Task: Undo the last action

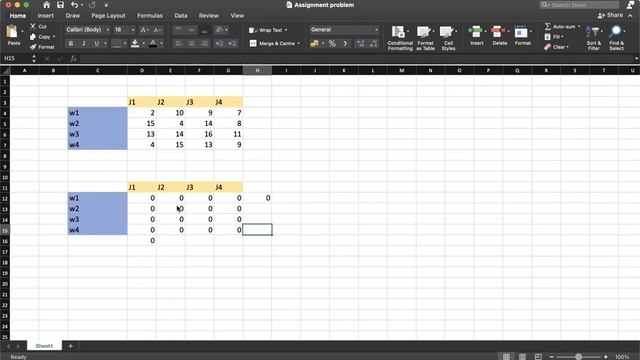Action: coord(74,5)
